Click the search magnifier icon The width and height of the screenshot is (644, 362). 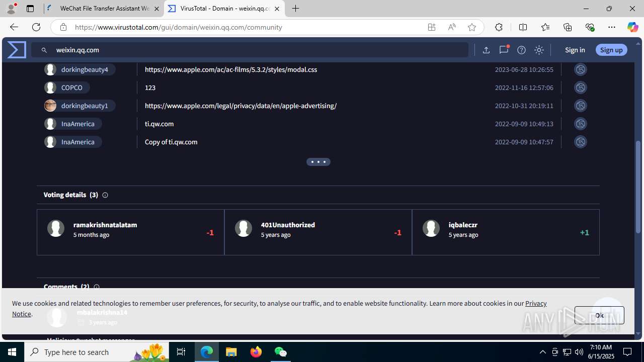point(44,50)
